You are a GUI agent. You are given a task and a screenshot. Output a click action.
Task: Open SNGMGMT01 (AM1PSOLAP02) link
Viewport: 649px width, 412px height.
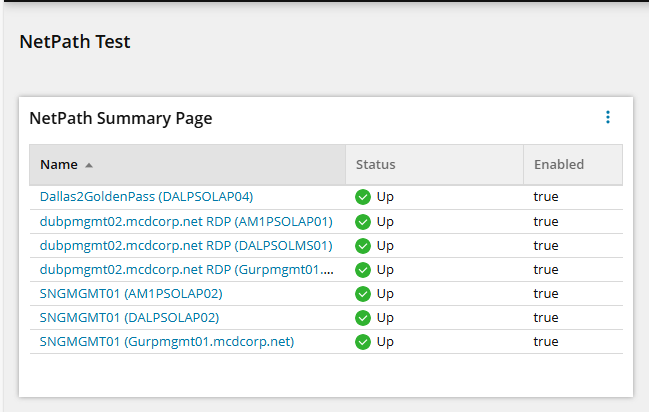tap(131, 294)
